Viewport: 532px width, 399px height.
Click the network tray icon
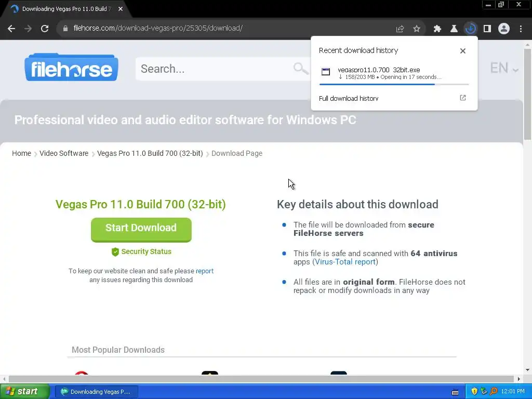click(x=484, y=392)
